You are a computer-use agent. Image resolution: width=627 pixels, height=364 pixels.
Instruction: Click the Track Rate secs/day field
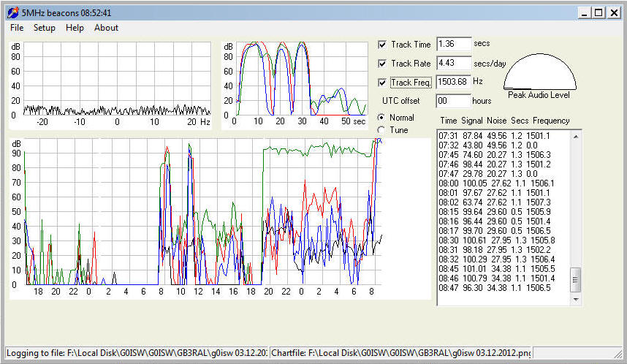coord(454,64)
